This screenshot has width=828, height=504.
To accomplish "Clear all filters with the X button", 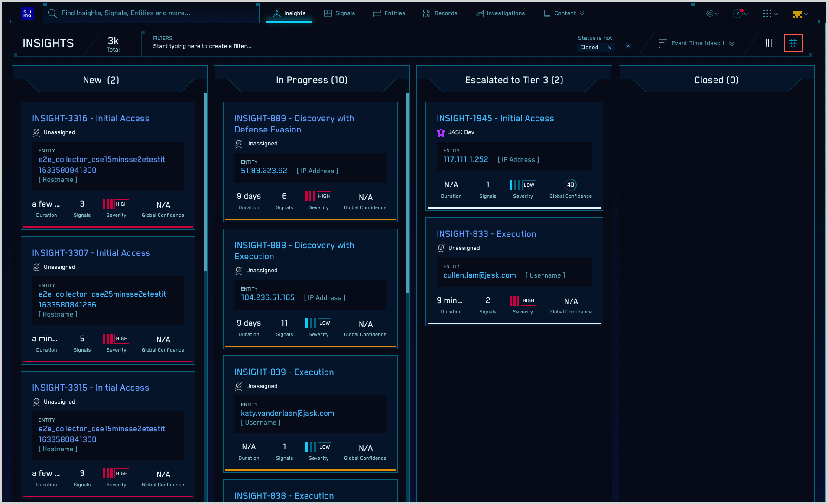I will coord(628,46).
